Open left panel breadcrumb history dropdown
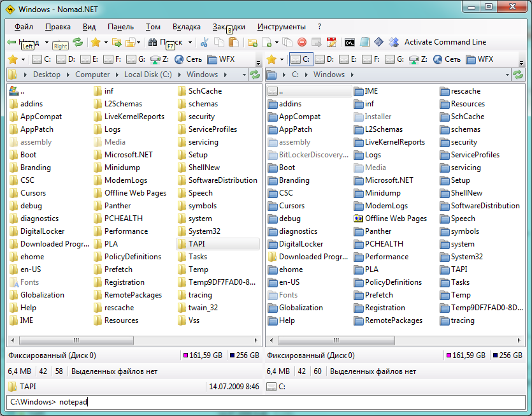Image resolution: width=532 pixels, height=416 pixels. [244, 75]
